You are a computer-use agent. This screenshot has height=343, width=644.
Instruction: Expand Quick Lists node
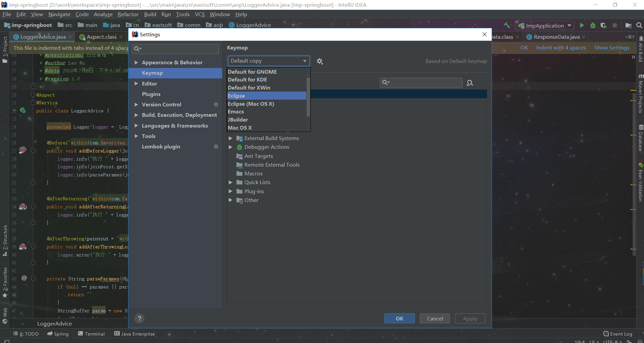[x=230, y=182]
